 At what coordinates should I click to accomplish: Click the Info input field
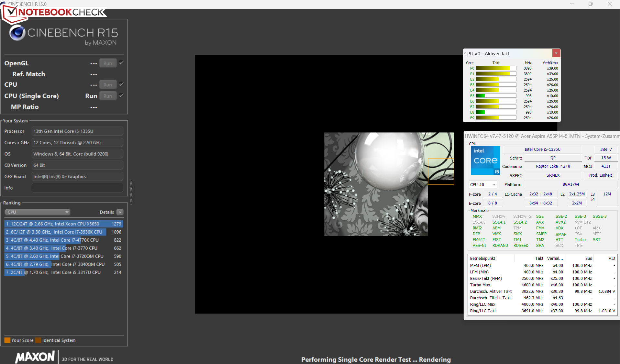pos(77,188)
